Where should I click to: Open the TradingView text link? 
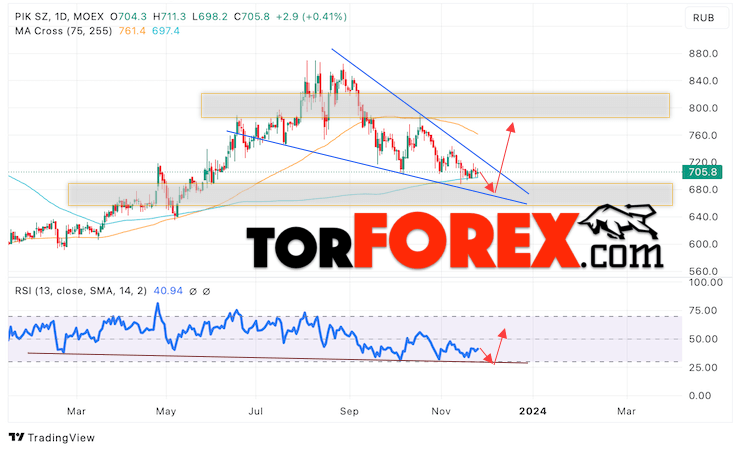coord(61,438)
